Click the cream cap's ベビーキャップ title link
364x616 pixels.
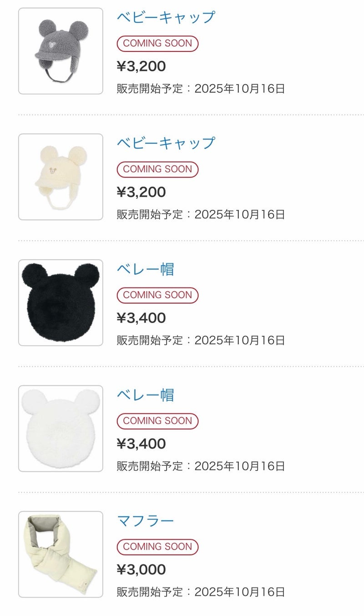166,143
